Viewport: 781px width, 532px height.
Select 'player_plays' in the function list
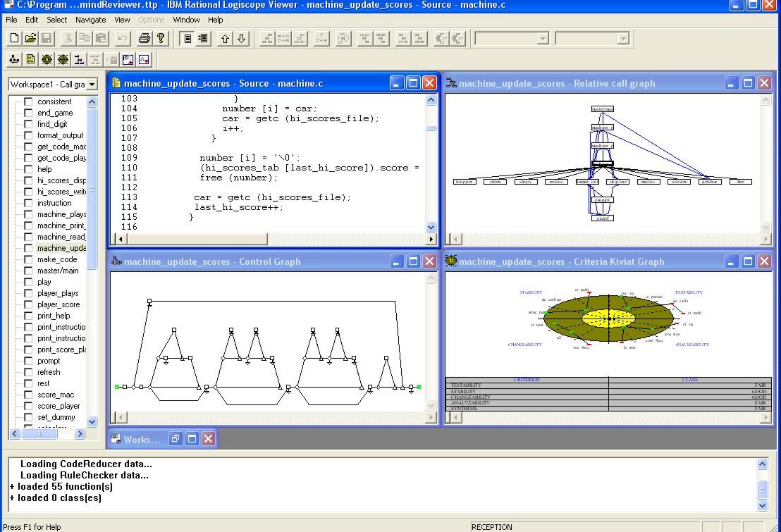(58, 293)
